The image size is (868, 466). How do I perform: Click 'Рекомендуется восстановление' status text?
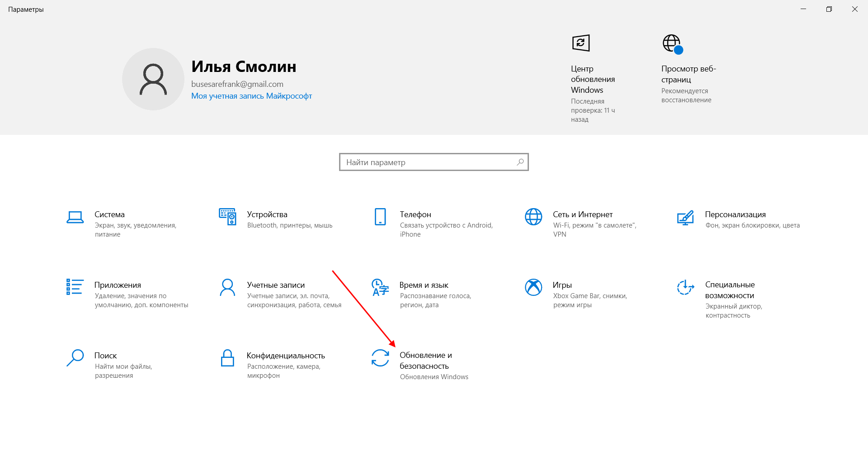pyautogui.click(x=686, y=95)
